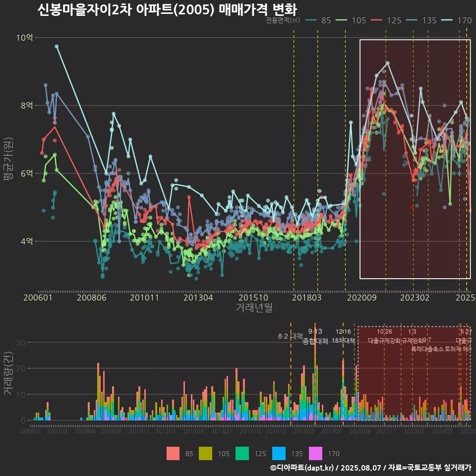The height and width of the screenshot is (476, 476).
Task: Click the 200703 label on volume chart axis
Action: [57, 431]
